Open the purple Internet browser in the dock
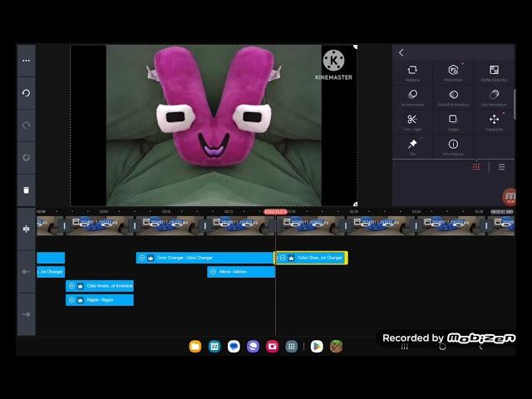 click(x=253, y=347)
